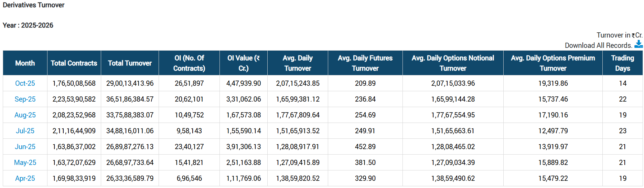Click the Avg. Daily Futures Turnover header
The image size is (644, 188).
click(x=365, y=63)
